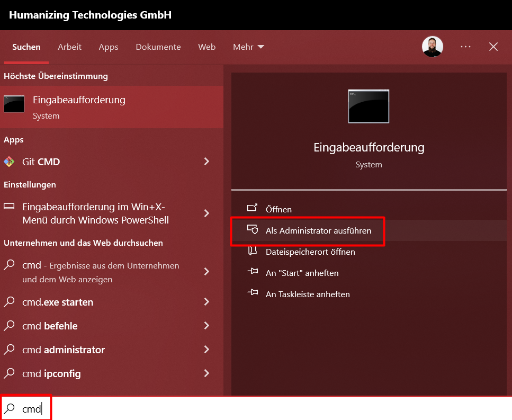Click the large command prompt preview icon

pyautogui.click(x=369, y=106)
